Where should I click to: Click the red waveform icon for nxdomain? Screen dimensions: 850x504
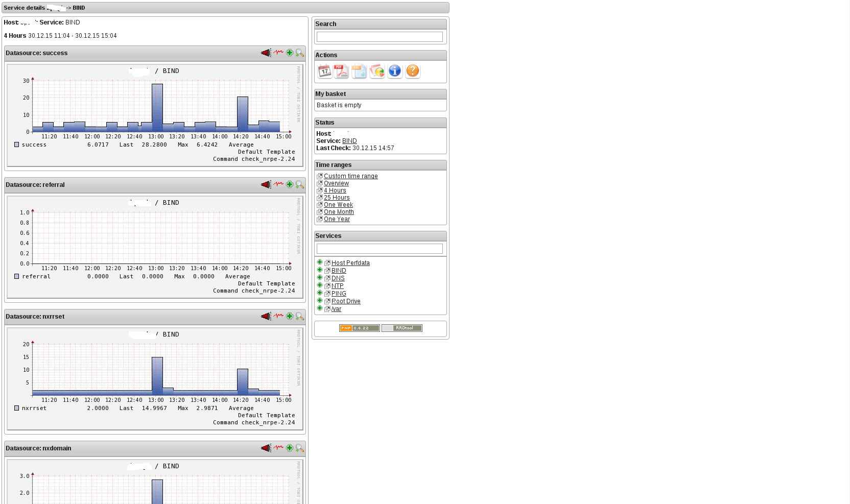(x=278, y=448)
